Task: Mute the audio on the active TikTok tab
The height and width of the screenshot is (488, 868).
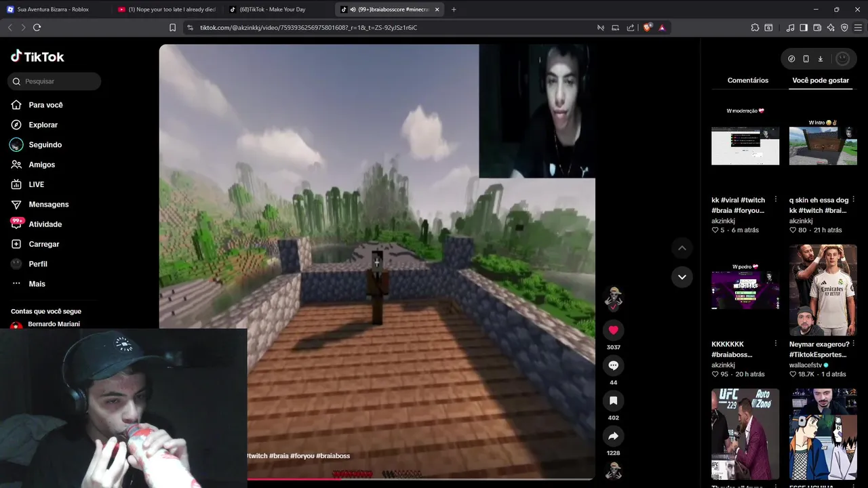Action: pyautogui.click(x=353, y=9)
